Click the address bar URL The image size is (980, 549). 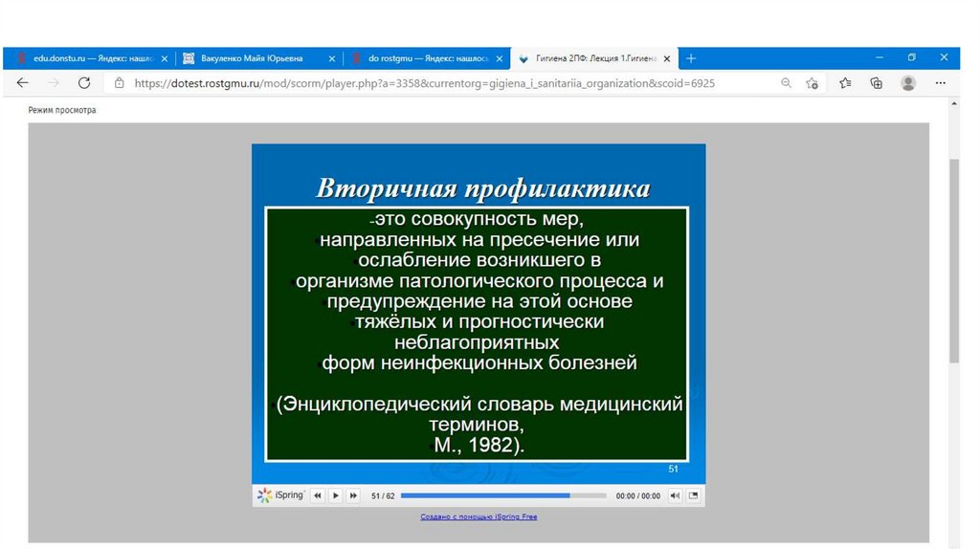pos(424,83)
